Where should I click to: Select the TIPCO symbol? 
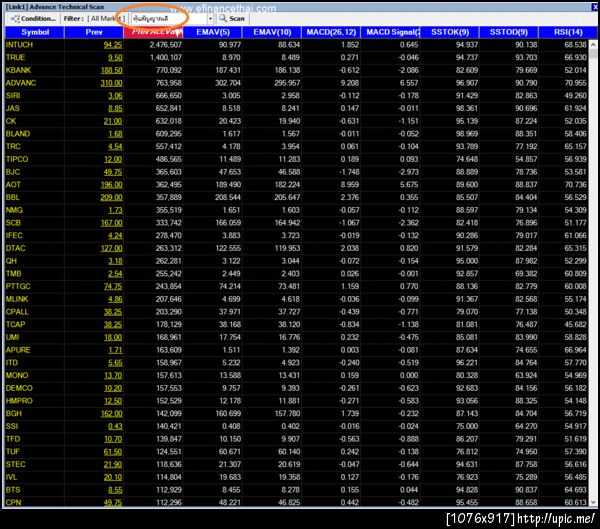tap(17, 159)
